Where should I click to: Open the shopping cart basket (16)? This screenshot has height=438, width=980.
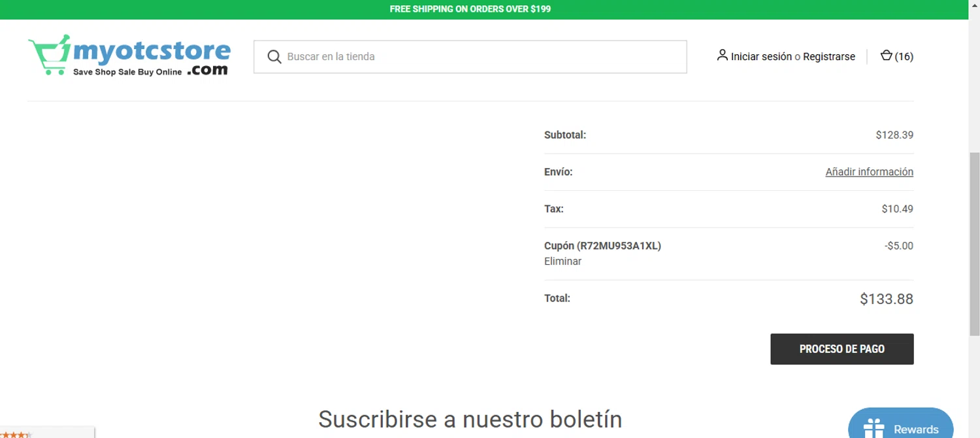click(896, 56)
